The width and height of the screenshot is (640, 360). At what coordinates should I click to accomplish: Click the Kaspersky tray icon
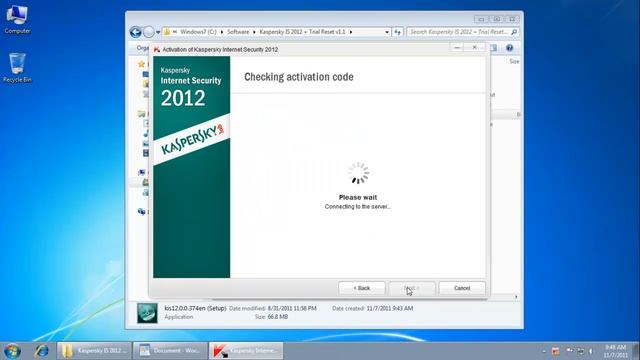pyautogui.click(x=556, y=351)
